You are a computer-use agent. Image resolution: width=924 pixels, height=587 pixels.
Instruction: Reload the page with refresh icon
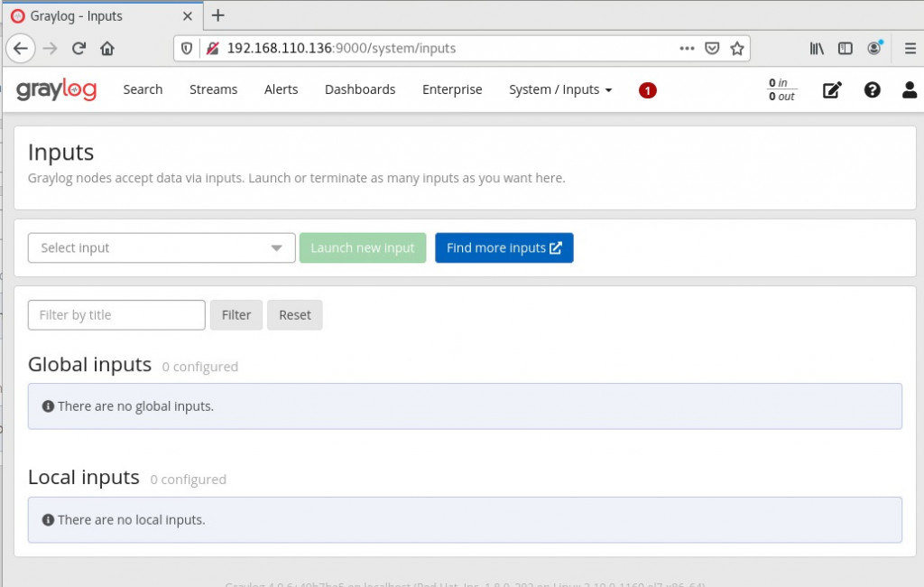point(79,49)
